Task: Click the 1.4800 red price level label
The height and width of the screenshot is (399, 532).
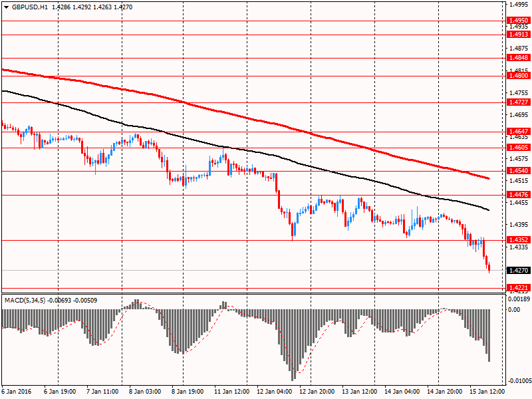Action: [x=519, y=76]
